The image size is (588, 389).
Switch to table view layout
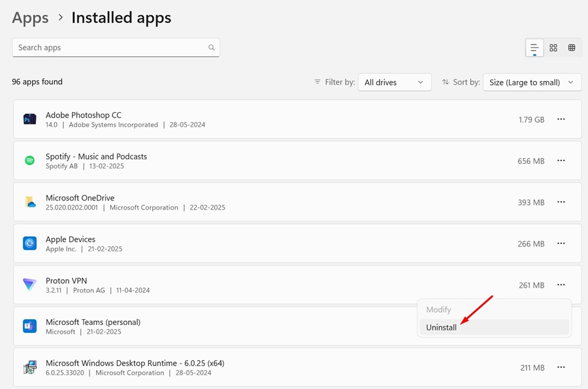pos(572,48)
